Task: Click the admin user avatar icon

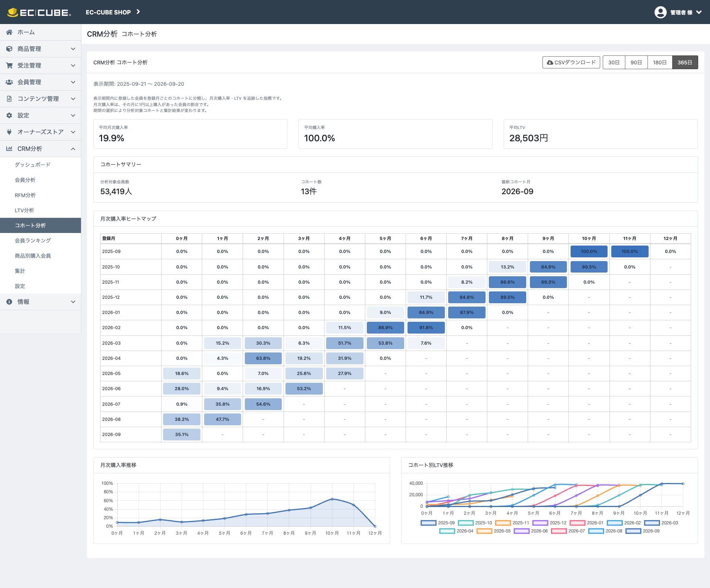Action: [660, 12]
